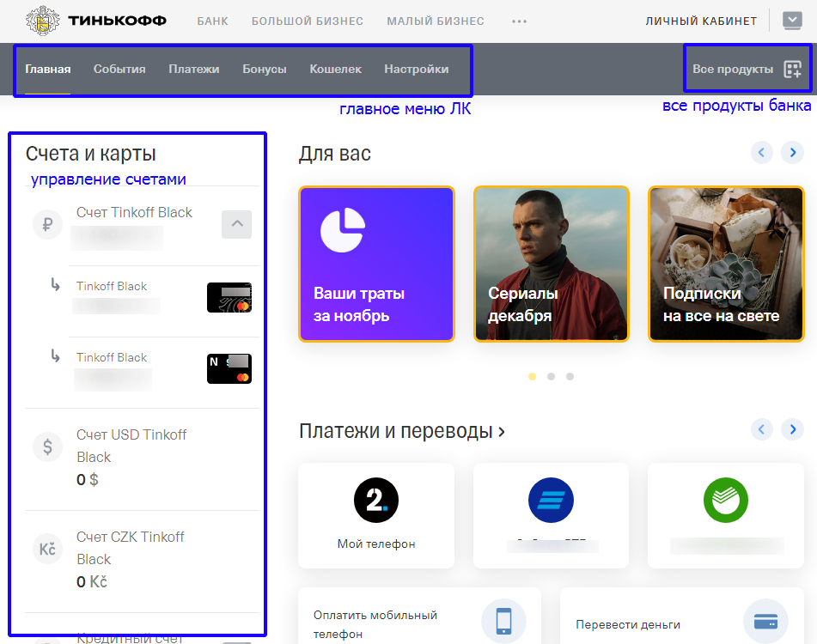Click the green Sberbank logo
The width and height of the screenshot is (817, 644).
tap(726, 500)
